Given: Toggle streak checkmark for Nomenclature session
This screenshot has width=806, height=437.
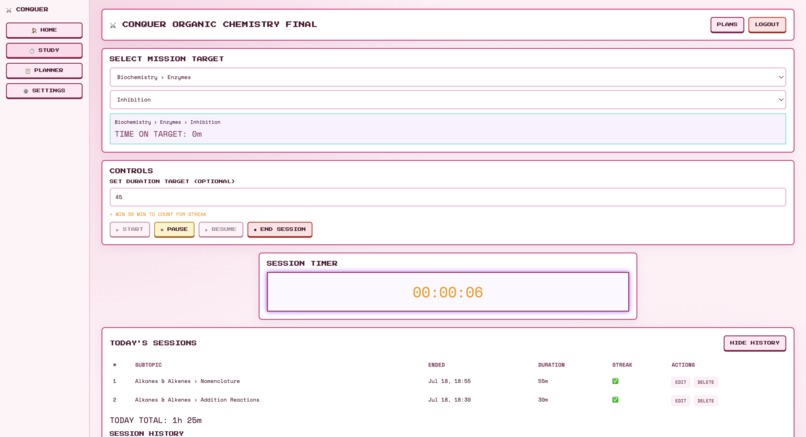Looking at the screenshot, I should tap(615, 381).
